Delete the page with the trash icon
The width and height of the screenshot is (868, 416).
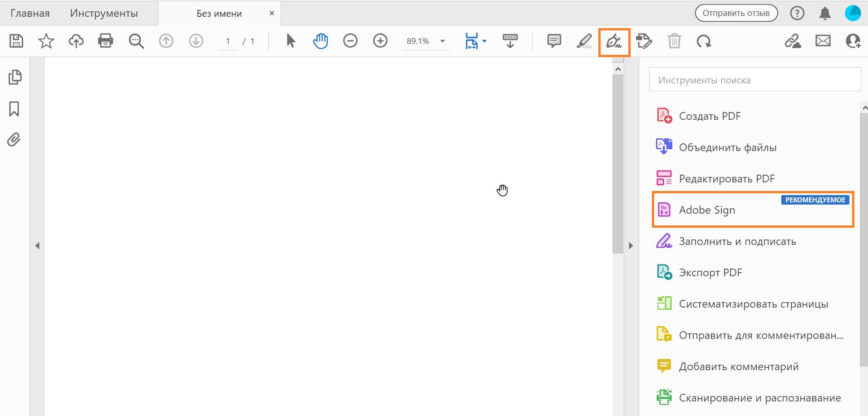click(674, 41)
